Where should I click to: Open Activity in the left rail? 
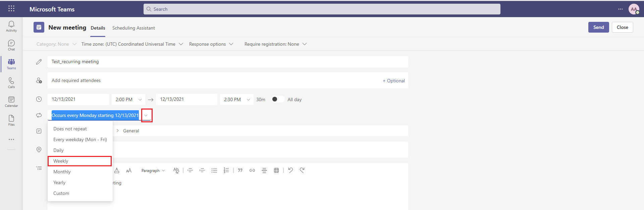[x=11, y=26]
